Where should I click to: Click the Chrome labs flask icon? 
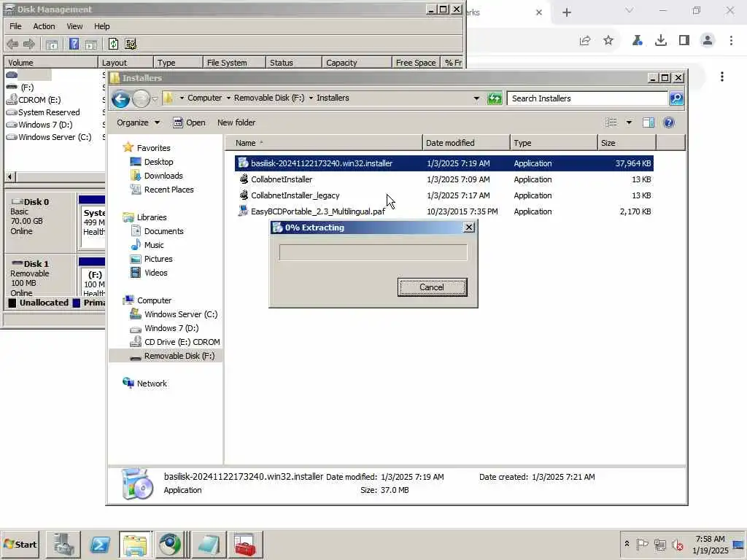638,41
